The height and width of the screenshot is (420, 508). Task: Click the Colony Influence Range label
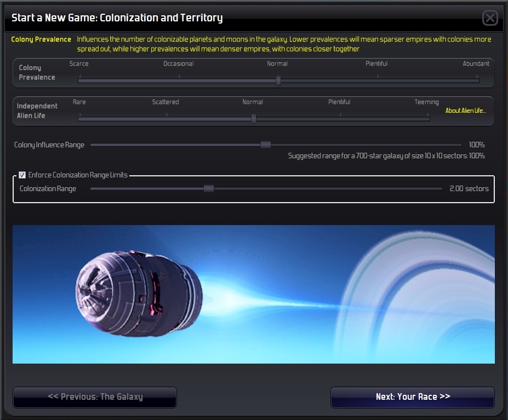[x=49, y=145]
